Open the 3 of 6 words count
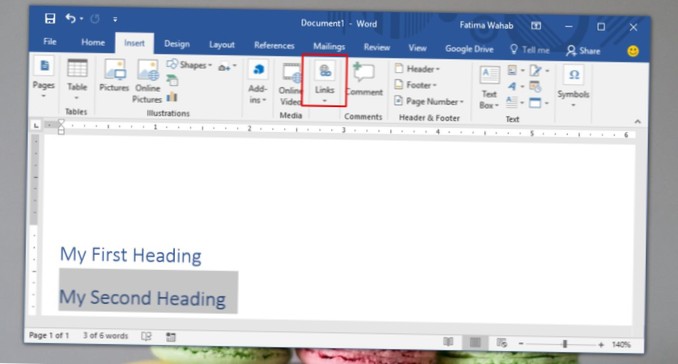This screenshot has width=678, height=364. [106, 335]
